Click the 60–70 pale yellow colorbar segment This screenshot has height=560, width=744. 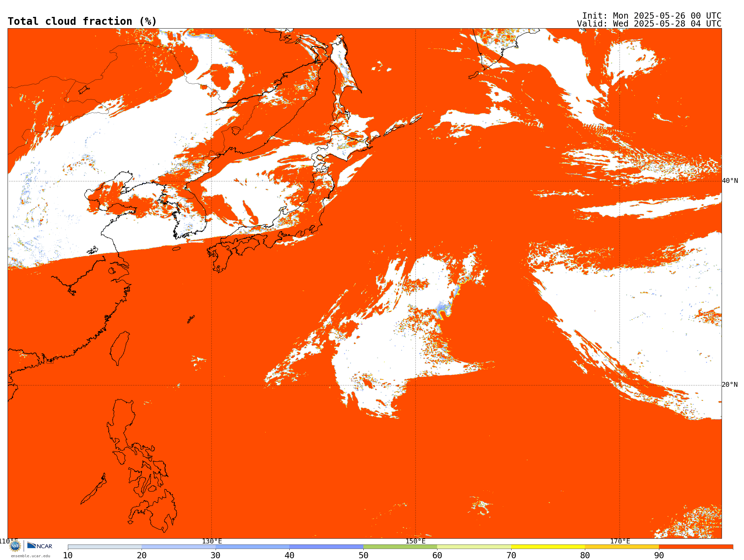(x=474, y=547)
